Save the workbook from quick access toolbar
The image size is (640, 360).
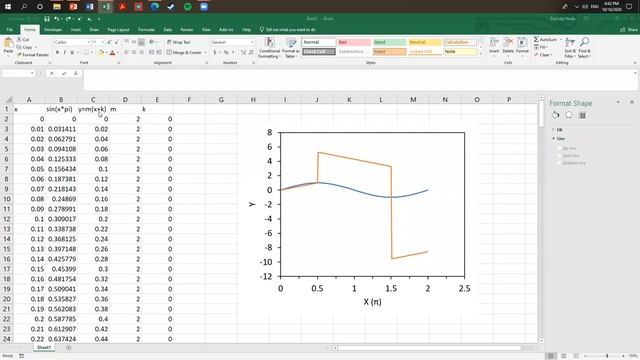point(47,19)
